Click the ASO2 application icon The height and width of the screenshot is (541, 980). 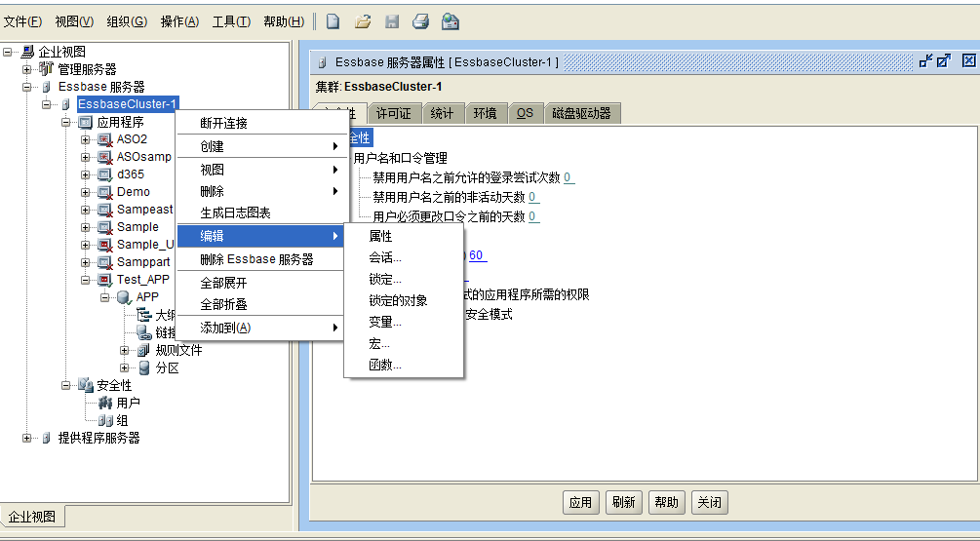click(x=105, y=139)
